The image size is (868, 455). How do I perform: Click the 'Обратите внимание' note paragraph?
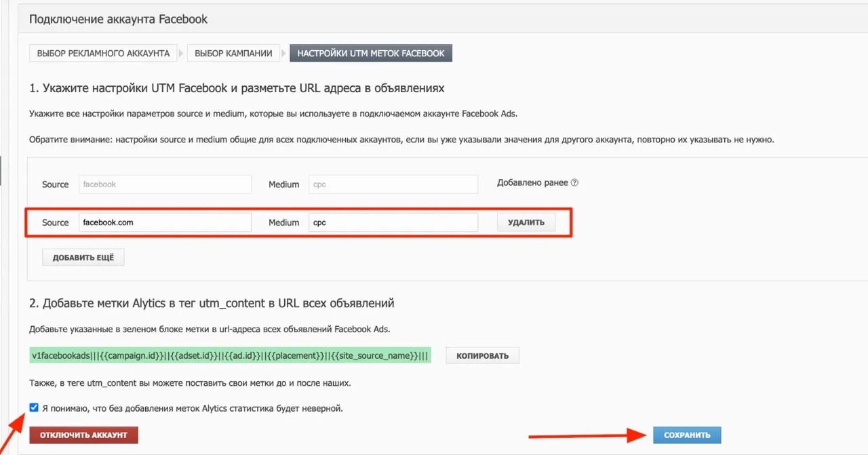coord(401,140)
